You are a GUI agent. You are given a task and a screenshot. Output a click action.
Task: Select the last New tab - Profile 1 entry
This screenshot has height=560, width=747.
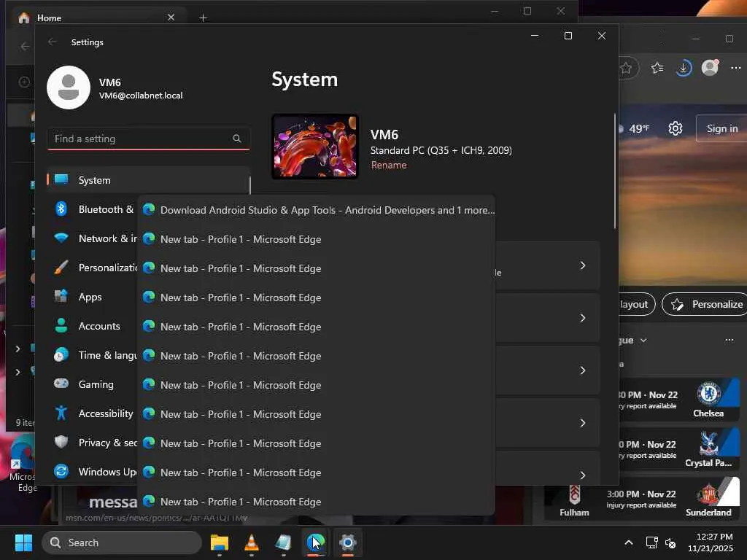317,502
